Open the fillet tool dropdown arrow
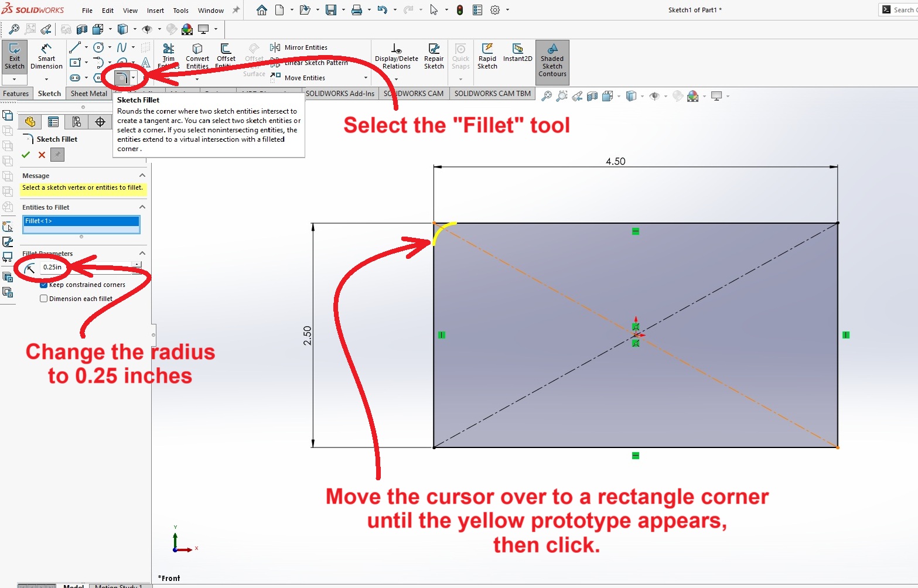Image resolution: width=918 pixels, height=588 pixels. point(134,78)
